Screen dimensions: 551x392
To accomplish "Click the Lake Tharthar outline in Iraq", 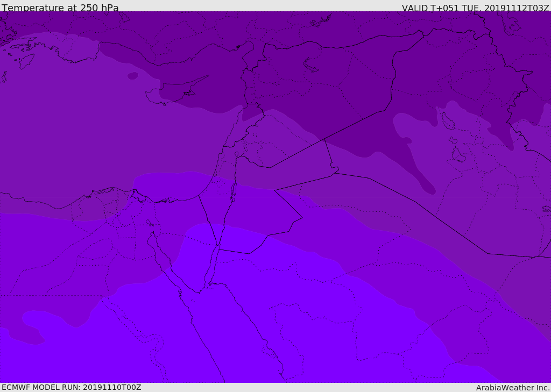I will [x=448, y=121].
